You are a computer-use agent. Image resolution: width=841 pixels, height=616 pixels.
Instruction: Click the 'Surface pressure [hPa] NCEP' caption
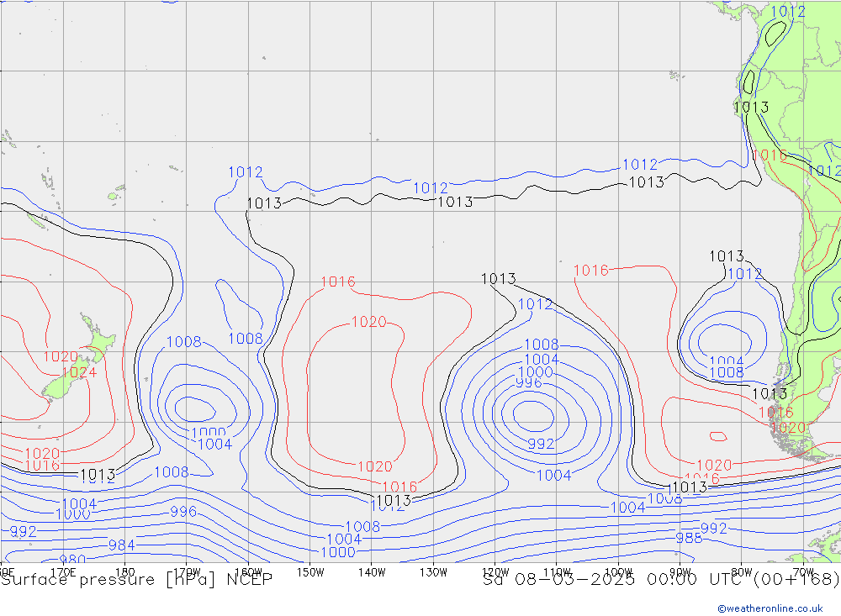(x=137, y=580)
